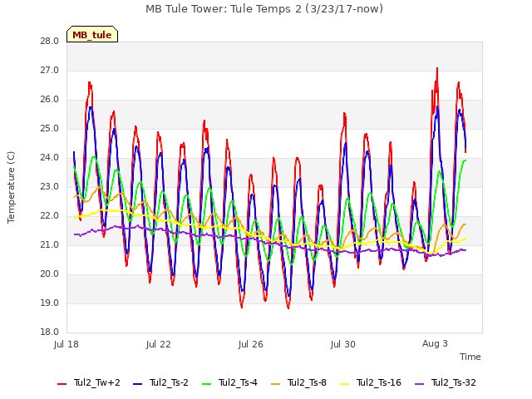Click the 24.0 y-axis tick label
Viewport: 532px width, 399px height.
tap(50, 158)
